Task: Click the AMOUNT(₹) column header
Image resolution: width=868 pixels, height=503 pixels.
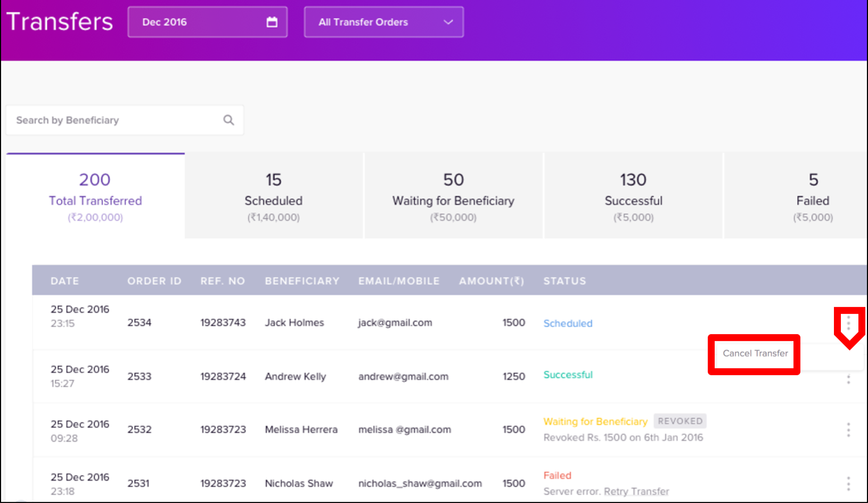Action: point(492,281)
